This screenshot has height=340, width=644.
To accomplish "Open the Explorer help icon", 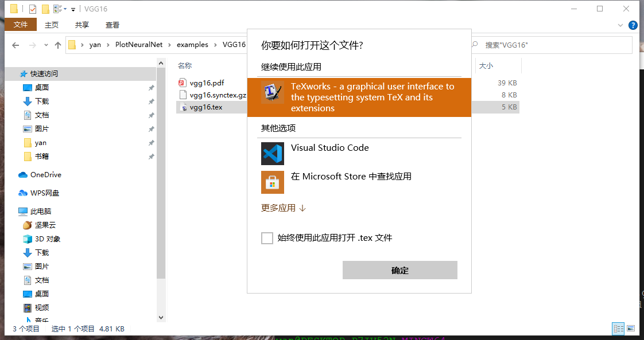I will point(633,25).
